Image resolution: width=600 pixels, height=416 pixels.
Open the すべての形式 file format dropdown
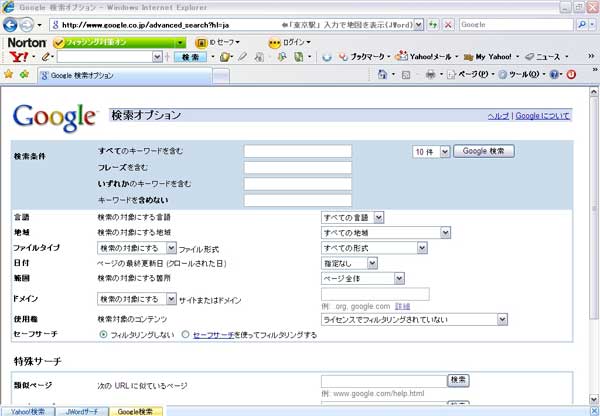coord(374,248)
